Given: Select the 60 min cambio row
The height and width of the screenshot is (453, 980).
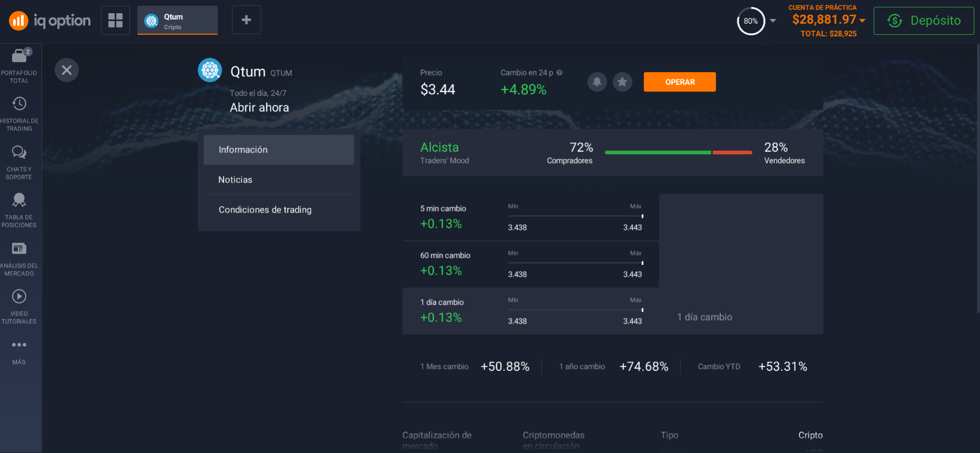Looking at the screenshot, I should point(530,264).
